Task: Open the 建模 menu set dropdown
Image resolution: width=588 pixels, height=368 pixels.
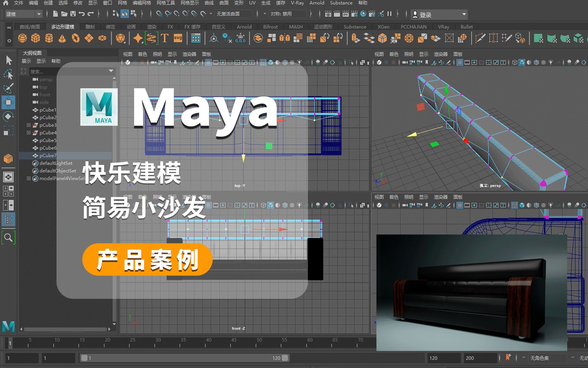Action: pos(23,14)
